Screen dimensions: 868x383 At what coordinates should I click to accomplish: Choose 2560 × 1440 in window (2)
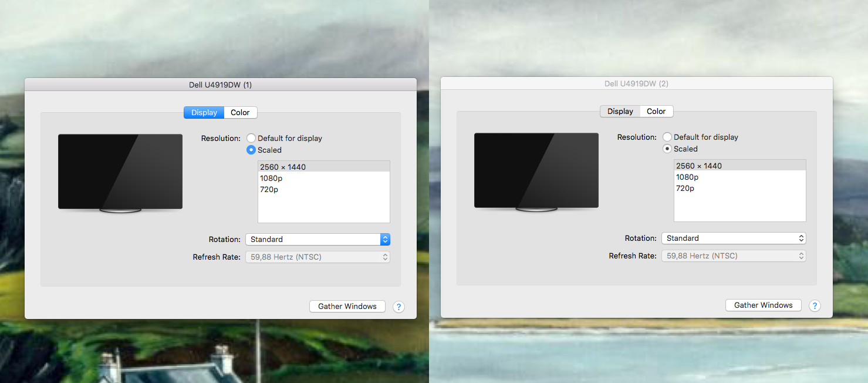pos(740,166)
